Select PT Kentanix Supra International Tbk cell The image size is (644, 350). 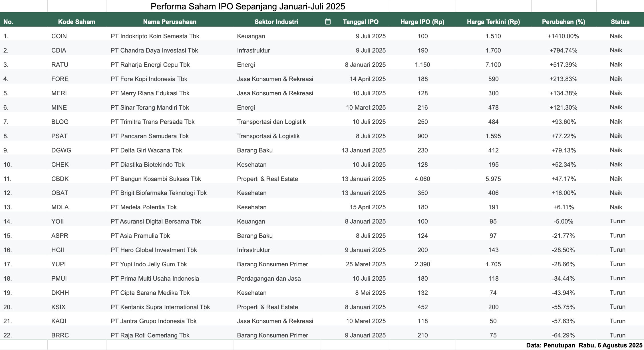coord(160,307)
